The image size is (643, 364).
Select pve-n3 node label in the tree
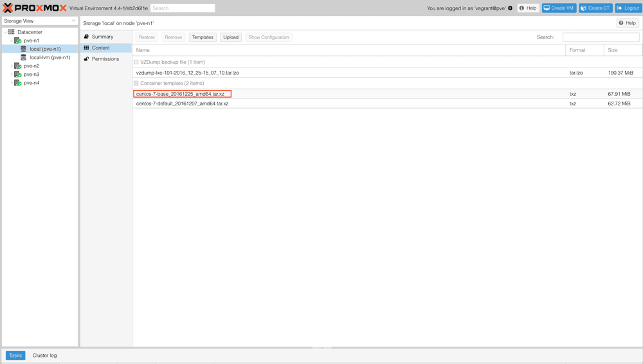(x=32, y=74)
